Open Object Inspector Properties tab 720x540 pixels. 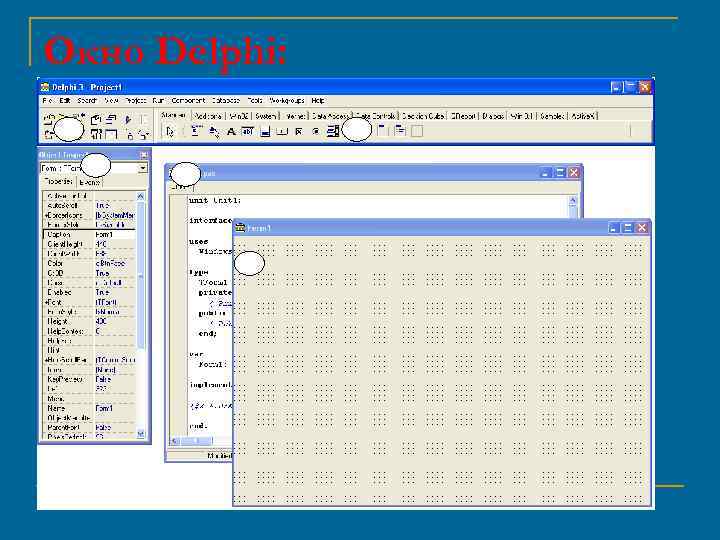click(58, 182)
